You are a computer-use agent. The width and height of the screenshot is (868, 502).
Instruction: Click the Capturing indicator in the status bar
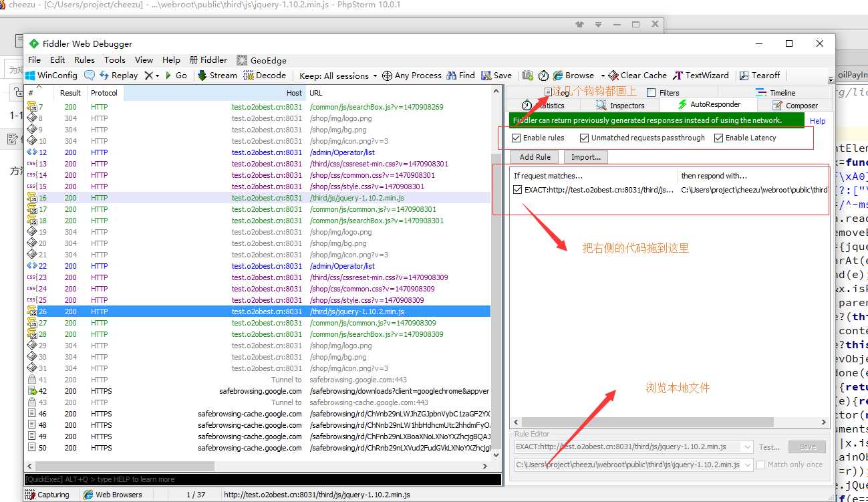tap(47, 495)
